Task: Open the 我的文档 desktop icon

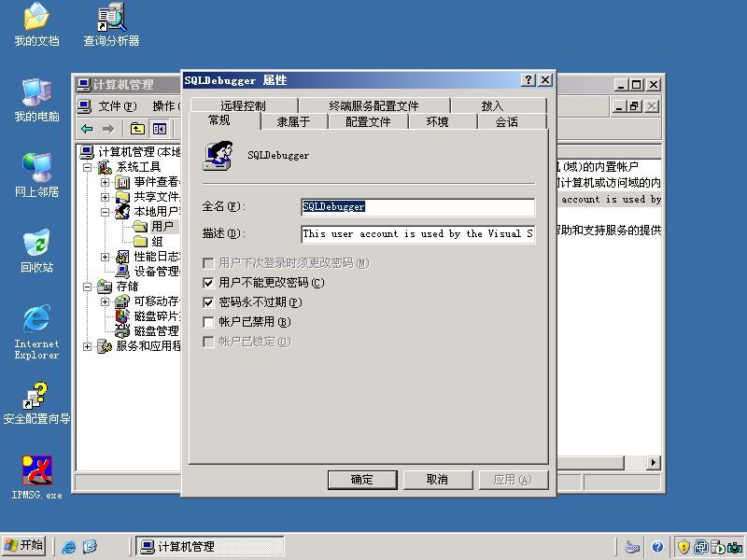Action: (x=36, y=25)
